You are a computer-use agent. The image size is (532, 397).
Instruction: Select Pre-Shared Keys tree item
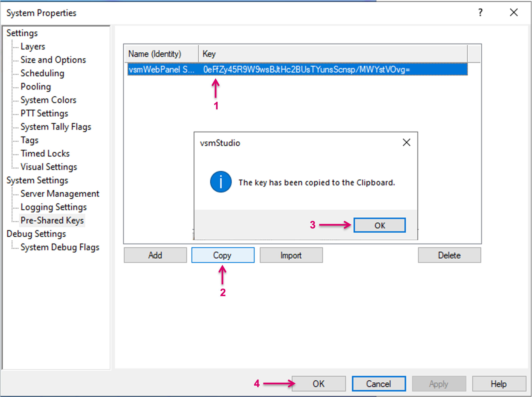click(52, 220)
